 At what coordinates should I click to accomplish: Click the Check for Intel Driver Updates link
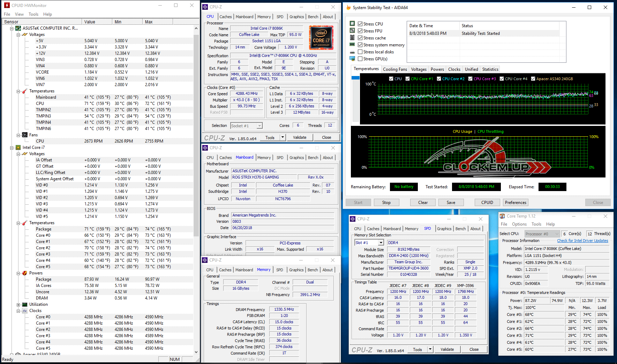click(582, 241)
